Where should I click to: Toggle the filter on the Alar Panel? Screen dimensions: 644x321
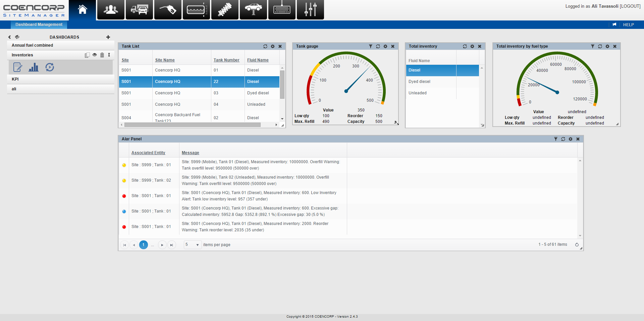556,139
